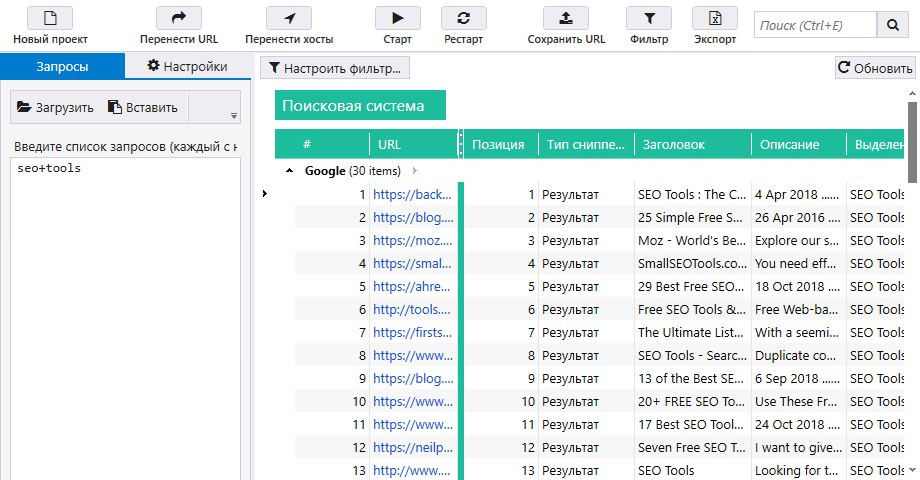The image size is (920, 480).
Task: Click the column separator grip after URL header
Action: (x=461, y=144)
